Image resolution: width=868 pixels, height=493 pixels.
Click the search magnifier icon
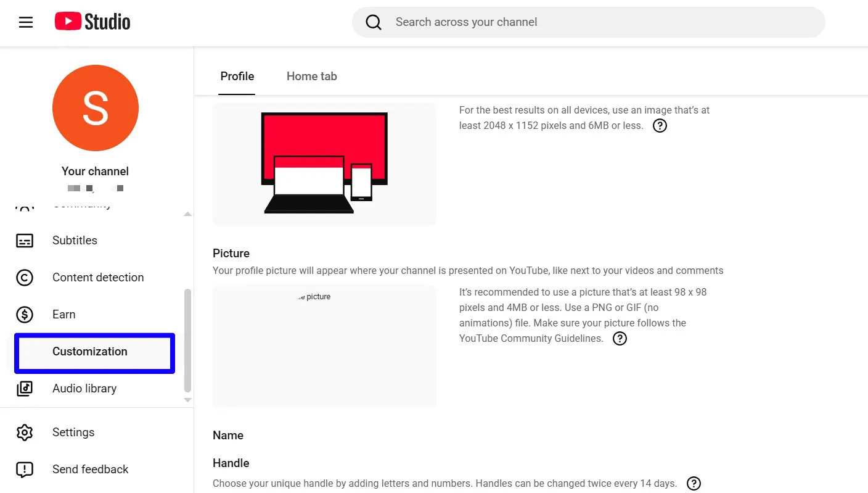[374, 23]
